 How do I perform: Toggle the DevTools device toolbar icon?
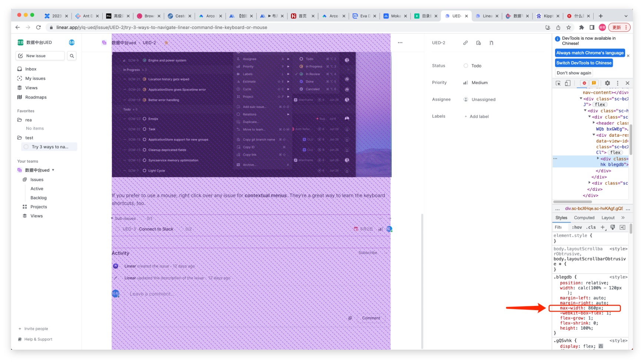tap(568, 83)
